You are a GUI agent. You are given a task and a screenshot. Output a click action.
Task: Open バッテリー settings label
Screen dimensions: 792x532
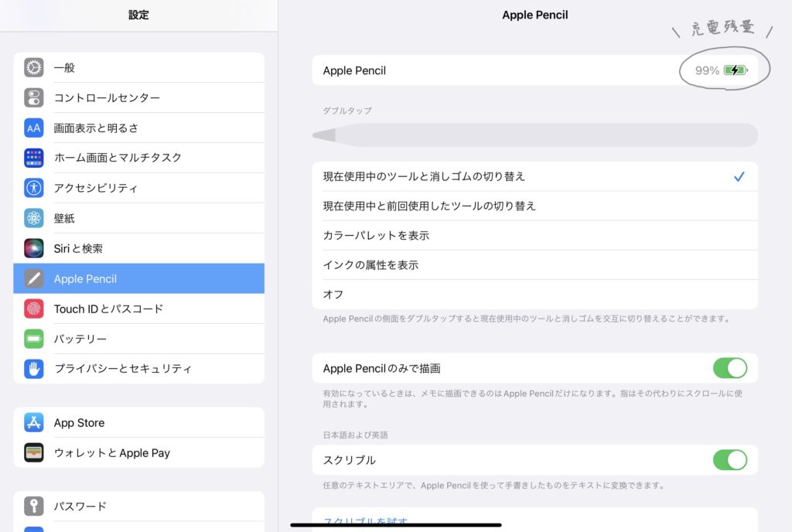pos(80,339)
